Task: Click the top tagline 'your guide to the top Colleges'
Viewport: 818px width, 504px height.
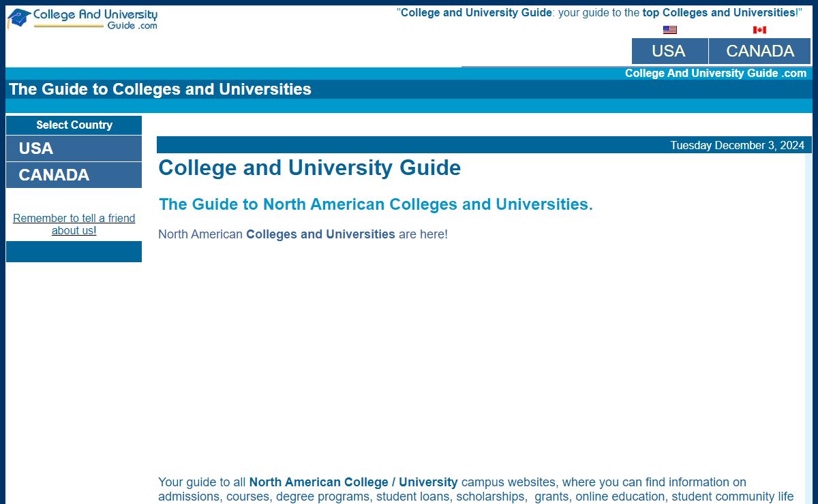Action: (x=599, y=12)
